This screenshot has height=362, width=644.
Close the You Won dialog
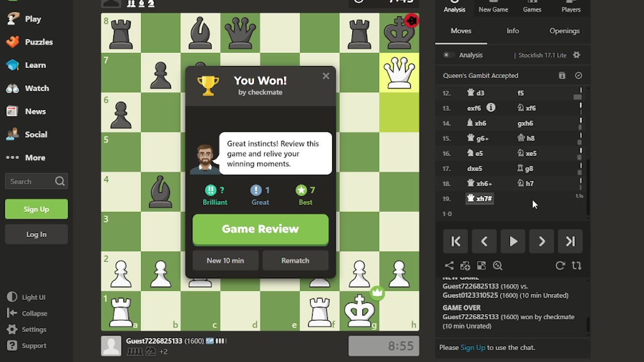pos(326,76)
